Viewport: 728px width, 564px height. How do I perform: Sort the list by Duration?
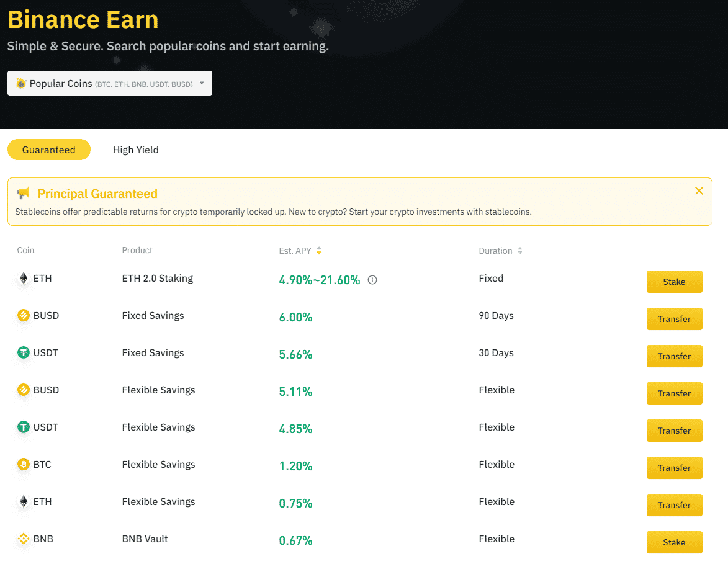520,251
